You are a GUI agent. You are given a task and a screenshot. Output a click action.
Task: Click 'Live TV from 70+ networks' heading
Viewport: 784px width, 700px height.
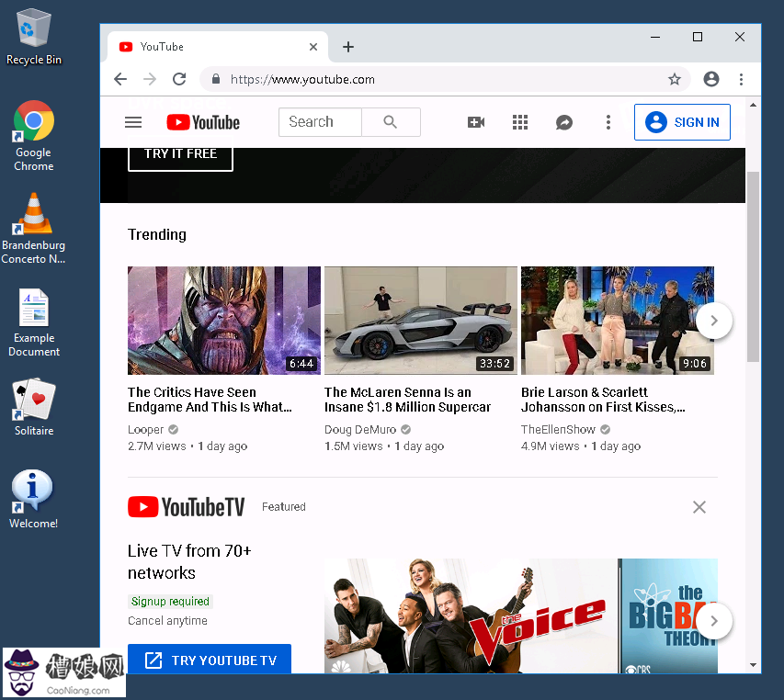click(x=189, y=561)
